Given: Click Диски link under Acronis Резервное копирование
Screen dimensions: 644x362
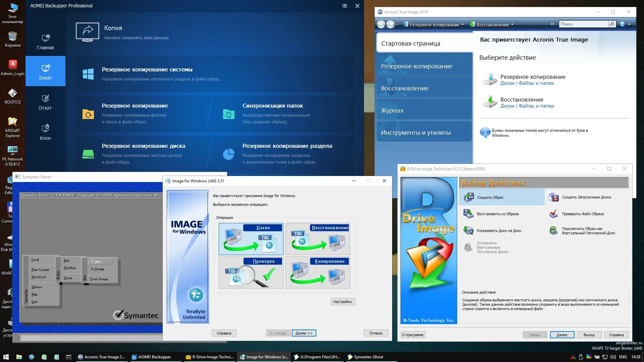Looking at the screenshot, I should [507, 83].
